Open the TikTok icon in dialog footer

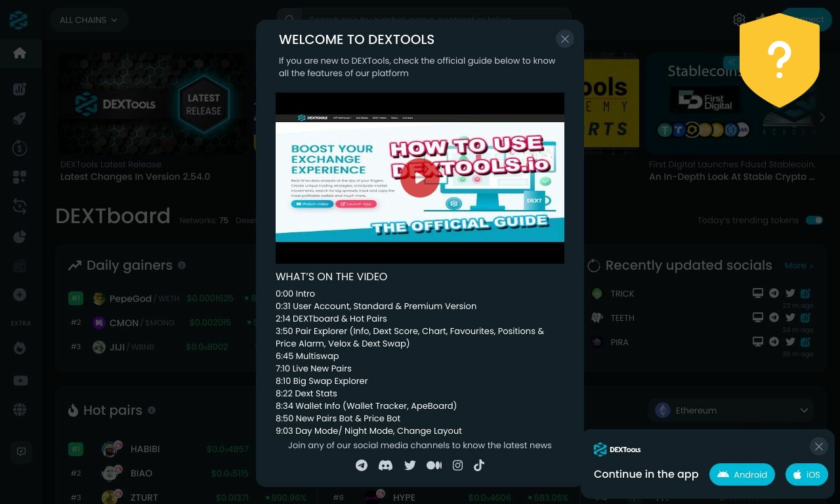pyautogui.click(x=479, y=465)
